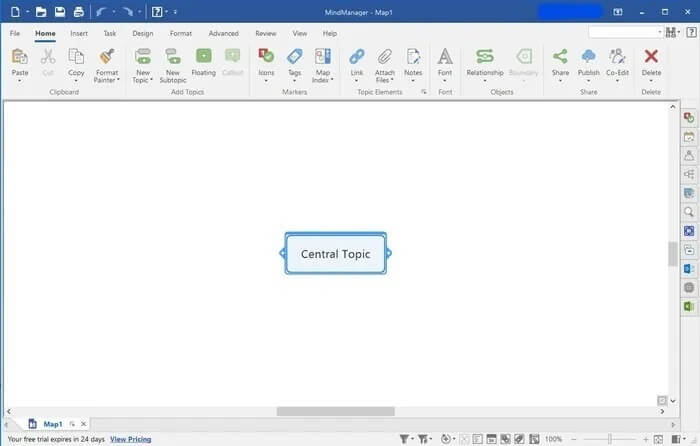Expand the Map Index dropdown arrow
The width and height of the screenshot is (700, 446).
point(332,80)
